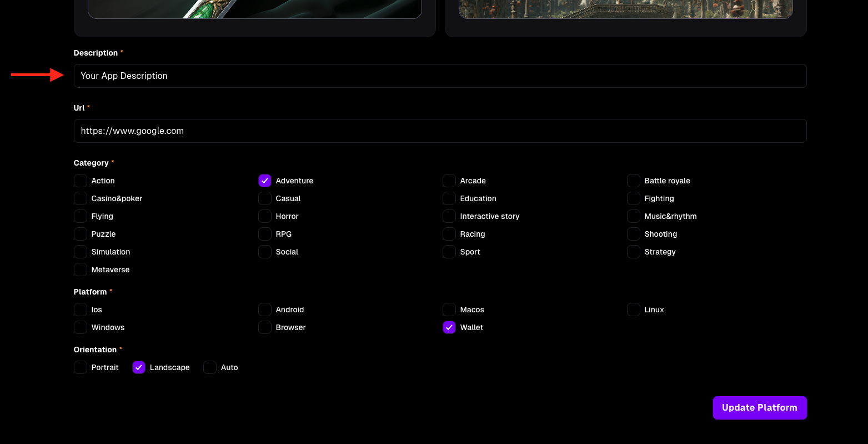Click the Url input field
Viewport: 868px width, 444px height.
(x=440, y=131)
